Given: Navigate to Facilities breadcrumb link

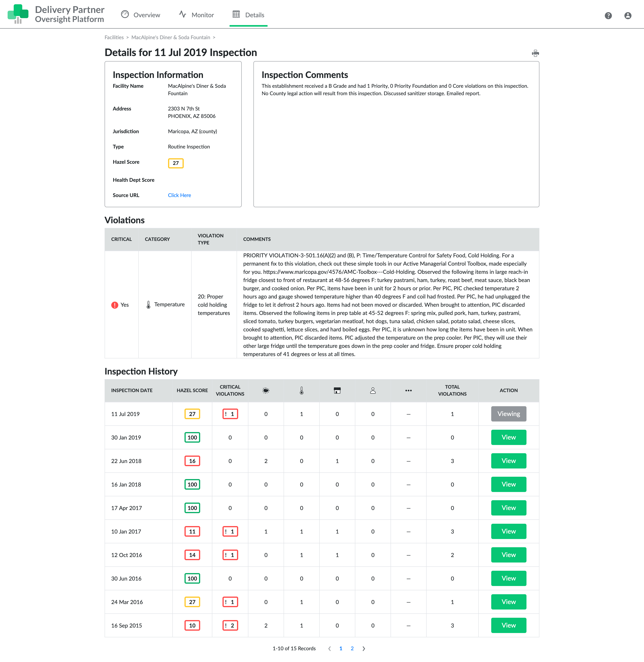Looking at the screenshot, I should (114, 37).
